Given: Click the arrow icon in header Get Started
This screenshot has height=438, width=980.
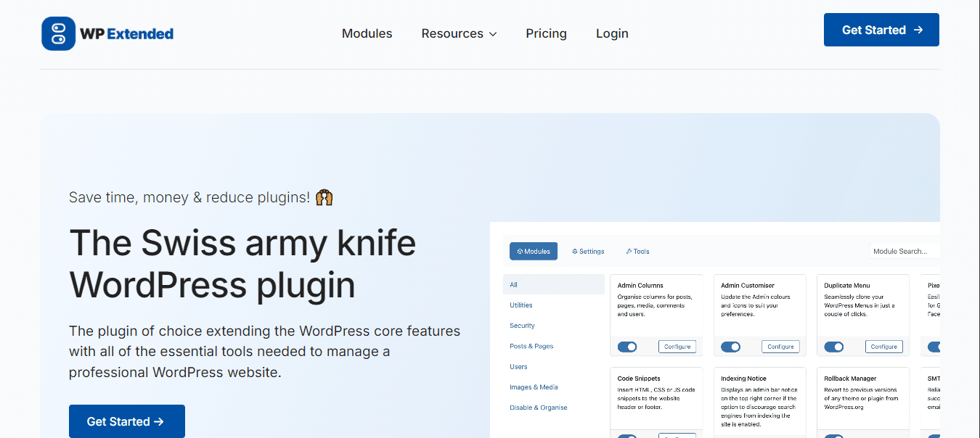Looking at the screenshot, I should (x=918, y=30).
